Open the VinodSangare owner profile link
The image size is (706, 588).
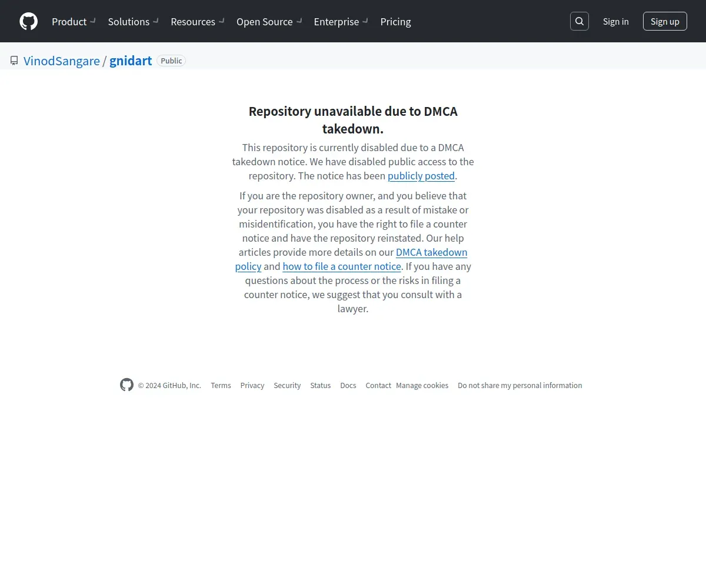62,61
